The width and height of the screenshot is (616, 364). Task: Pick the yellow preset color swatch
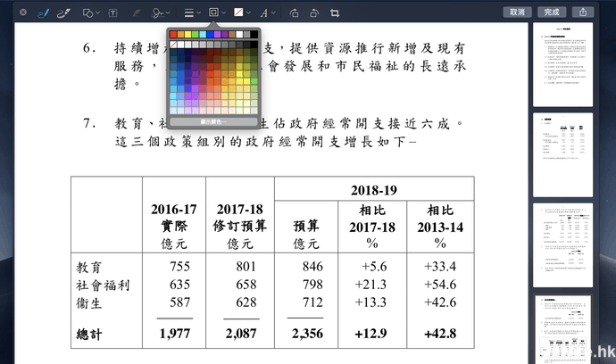(187, 35)
